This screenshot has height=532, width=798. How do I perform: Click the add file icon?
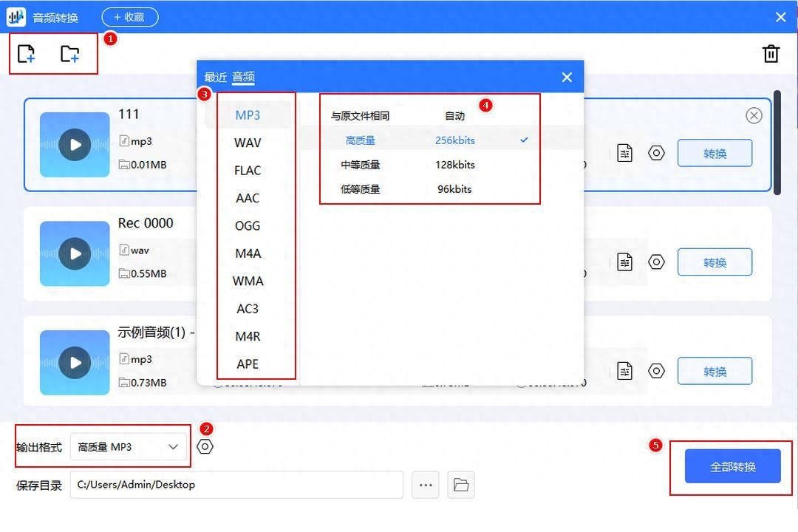(26, 53)
